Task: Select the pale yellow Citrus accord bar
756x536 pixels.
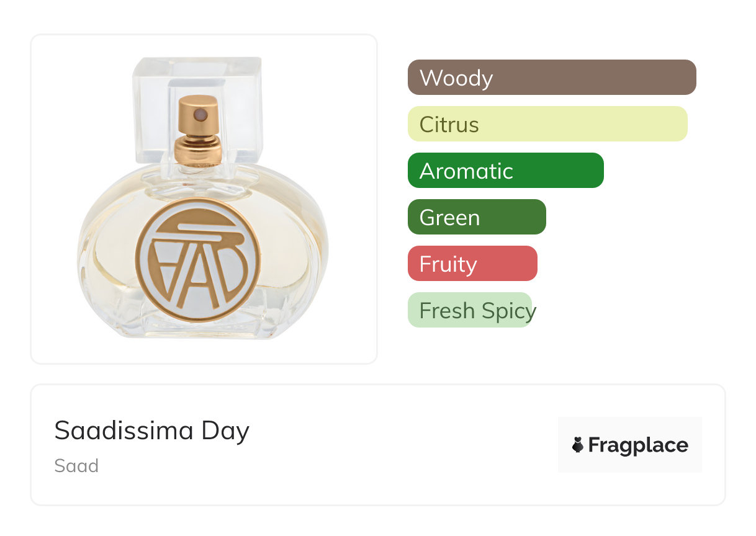Action: (547, 124)
